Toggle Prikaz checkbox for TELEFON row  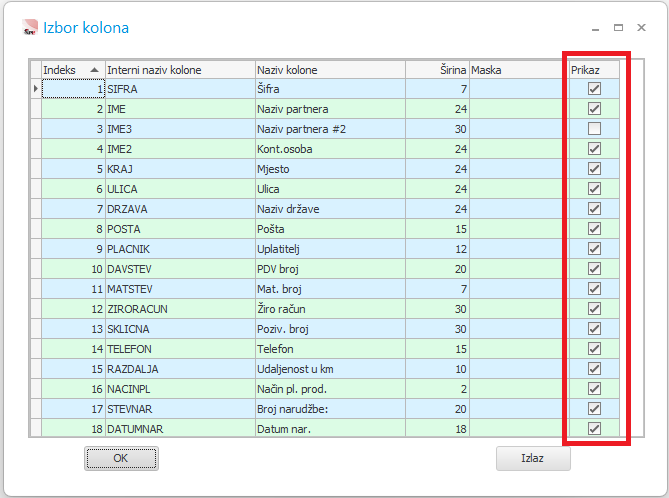point(594,349)
